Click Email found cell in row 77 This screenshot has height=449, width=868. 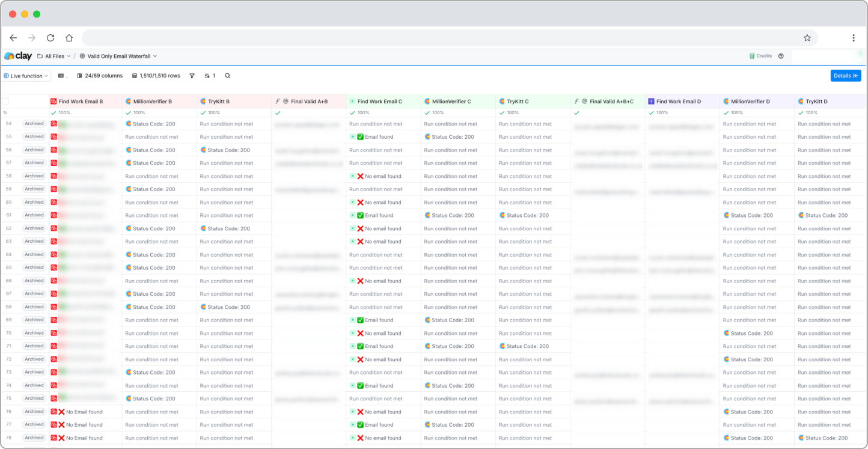371,424
